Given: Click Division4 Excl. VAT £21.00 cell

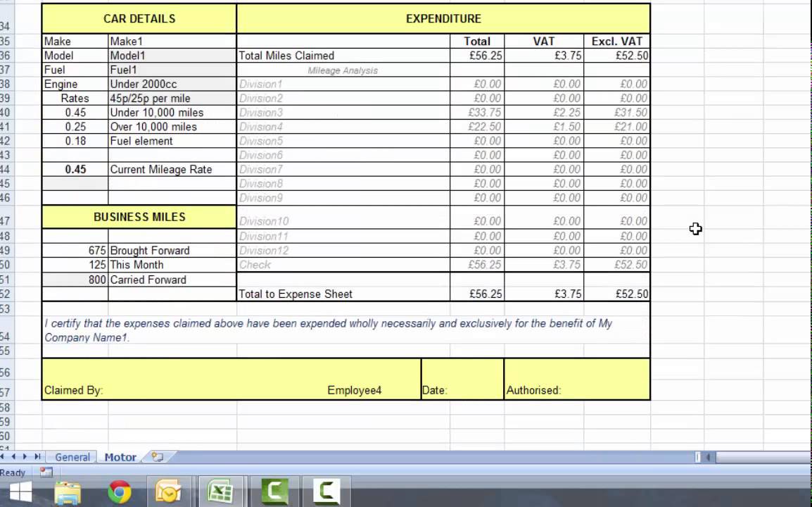Looking at the screenshot, I should [x=617, y=127].
